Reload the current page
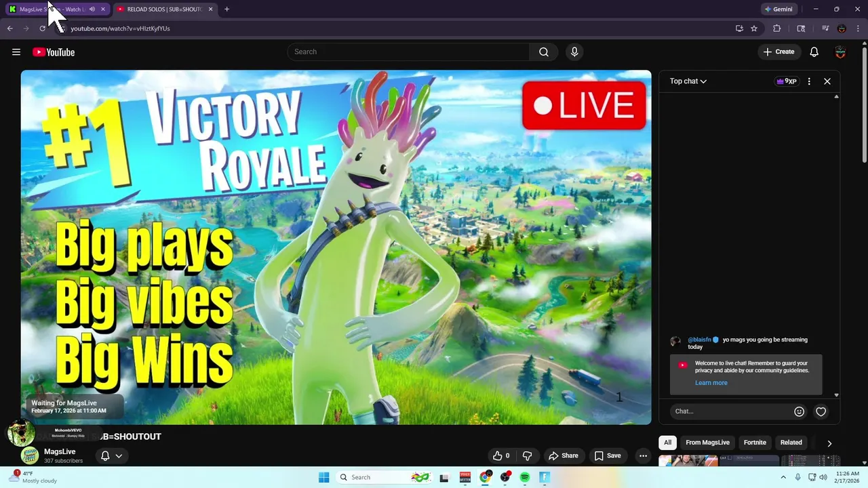The width and height of the screenshot is (868, 488). pos(42,28)
